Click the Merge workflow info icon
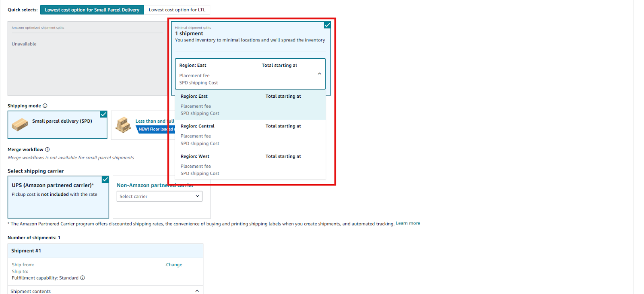This screenshot has height=294, width=644. click(47, 150)
